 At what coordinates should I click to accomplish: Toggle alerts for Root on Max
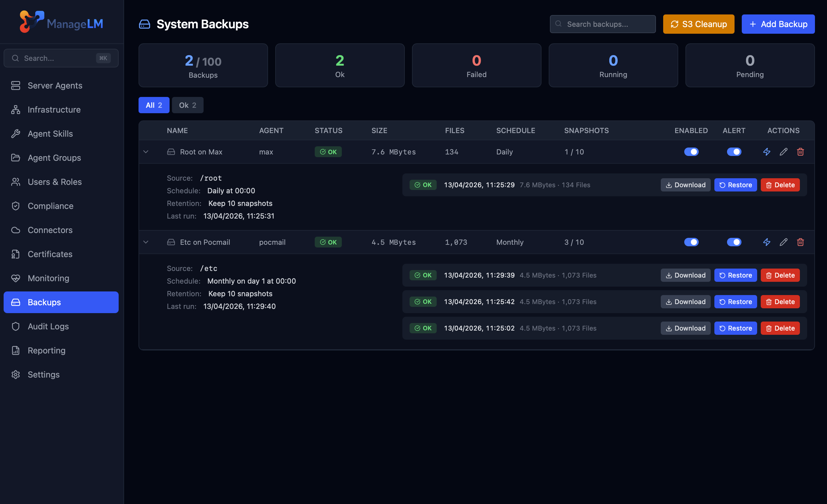click(734, 152)
